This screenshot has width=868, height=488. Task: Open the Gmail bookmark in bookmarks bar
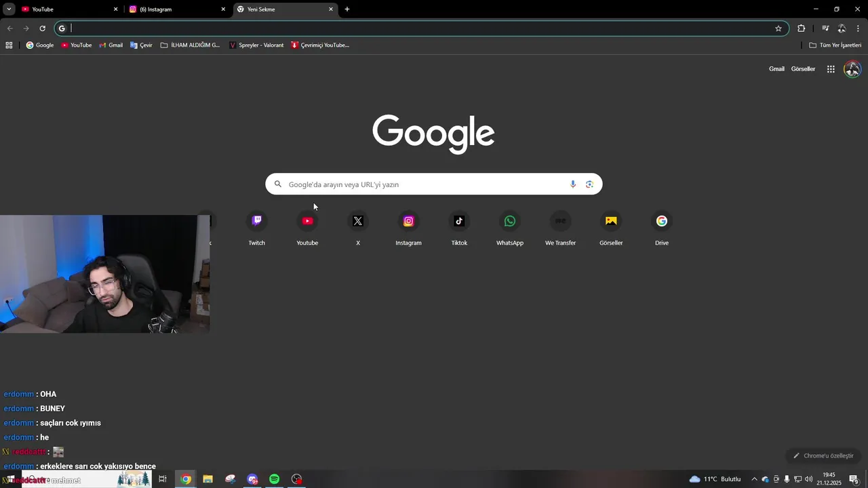pyautogui.click(x=111, y=45)
